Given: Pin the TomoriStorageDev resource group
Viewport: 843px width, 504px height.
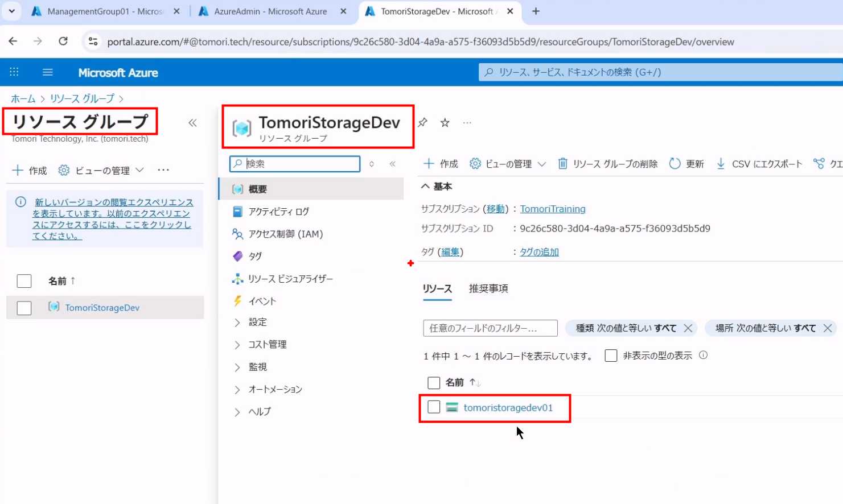Looking at the screenshot, I should pyautogui.click(x=422, y=123).
